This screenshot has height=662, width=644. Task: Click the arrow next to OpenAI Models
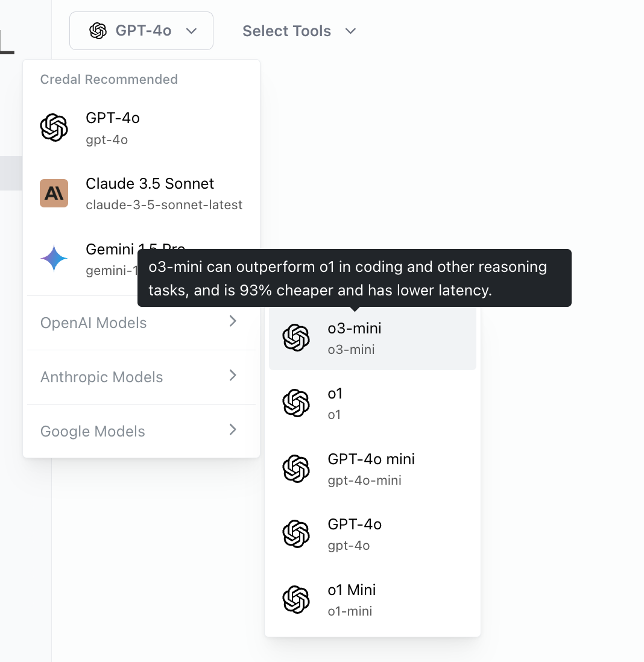click(233, 321)
